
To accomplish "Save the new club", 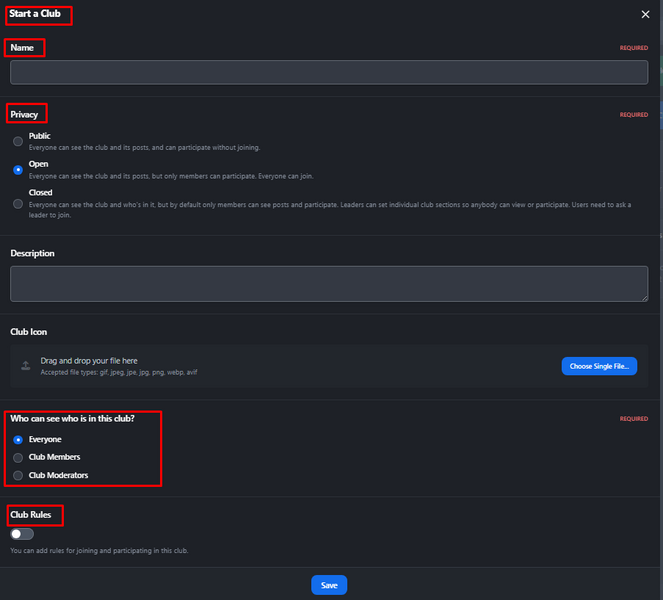I will 329,585.
